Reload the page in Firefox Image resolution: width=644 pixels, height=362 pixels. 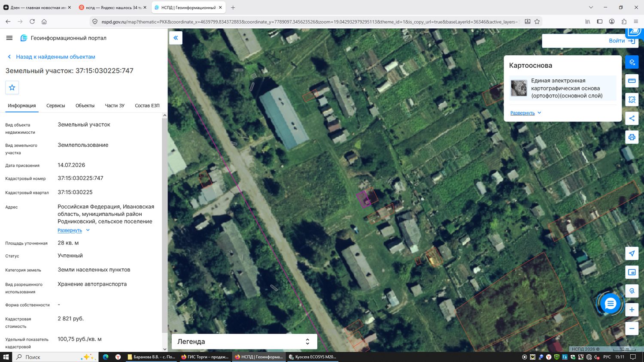click(x=32, y=21)
